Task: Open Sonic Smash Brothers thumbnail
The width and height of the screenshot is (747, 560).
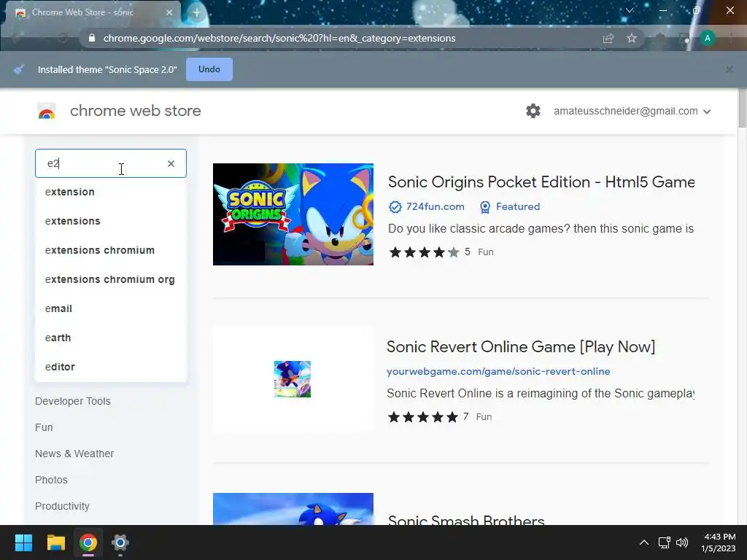Action: pyautogui.click(x=293, y=509)
